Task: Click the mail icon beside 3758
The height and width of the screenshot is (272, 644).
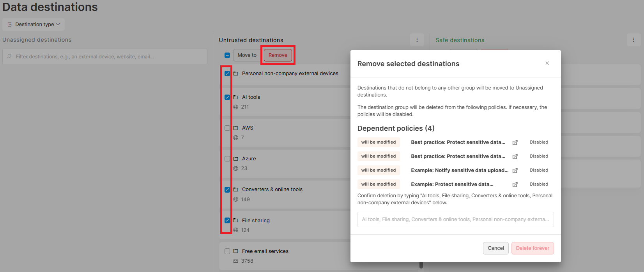Action: (236, 261)
